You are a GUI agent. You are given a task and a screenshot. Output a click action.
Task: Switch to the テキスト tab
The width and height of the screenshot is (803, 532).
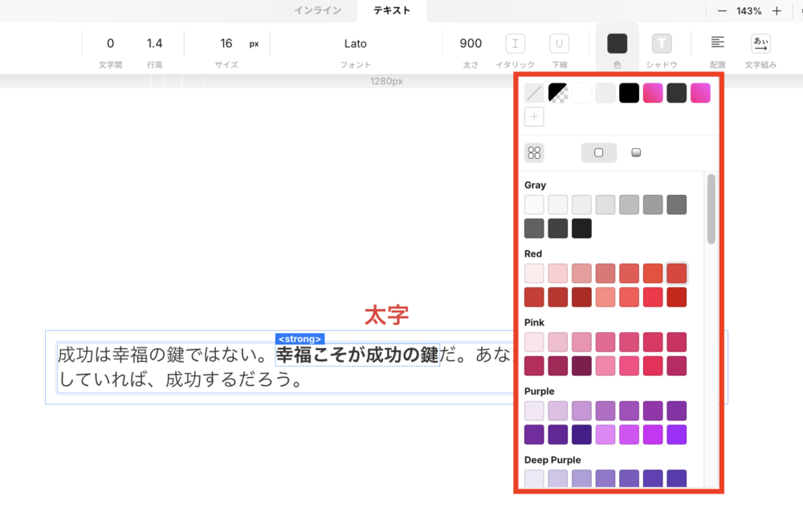[392, 10]
